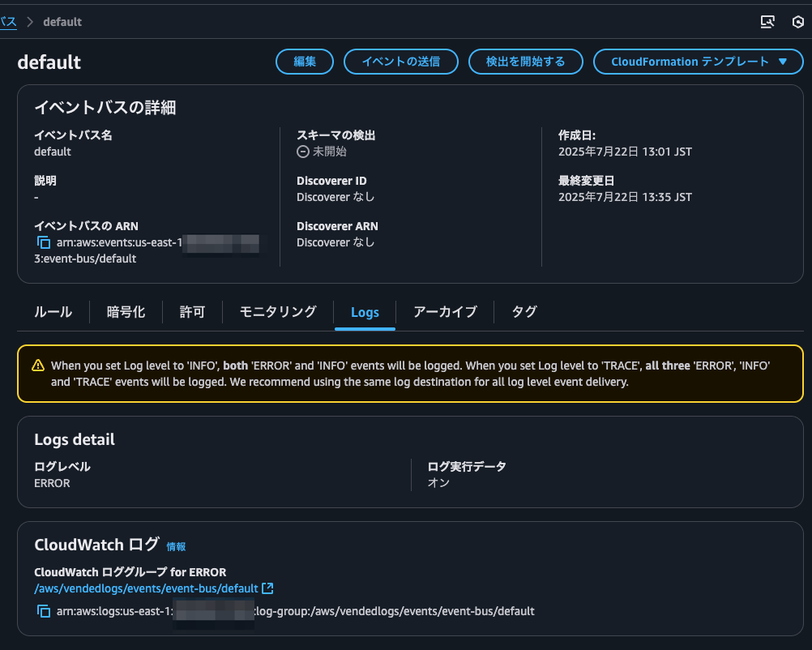
Task: Select the 許可 tab
Action: click(x=192, y=312)
